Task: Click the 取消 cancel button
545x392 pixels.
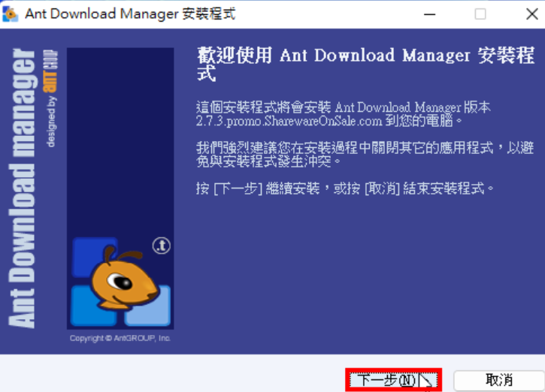Action: tap(499, 380)
